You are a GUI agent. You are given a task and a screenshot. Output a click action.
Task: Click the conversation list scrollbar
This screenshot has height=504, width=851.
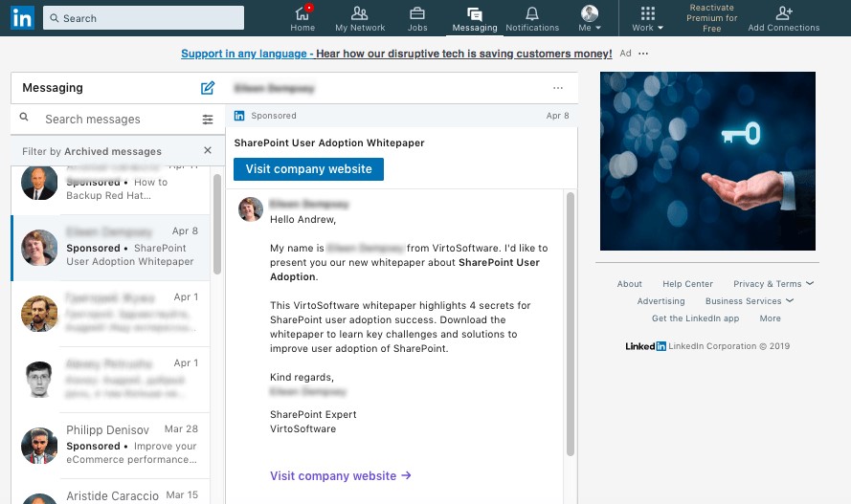pos(217,224)
